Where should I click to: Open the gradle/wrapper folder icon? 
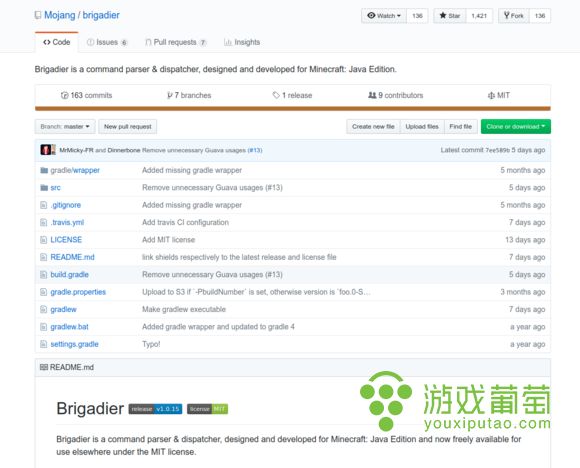point(44,170)
